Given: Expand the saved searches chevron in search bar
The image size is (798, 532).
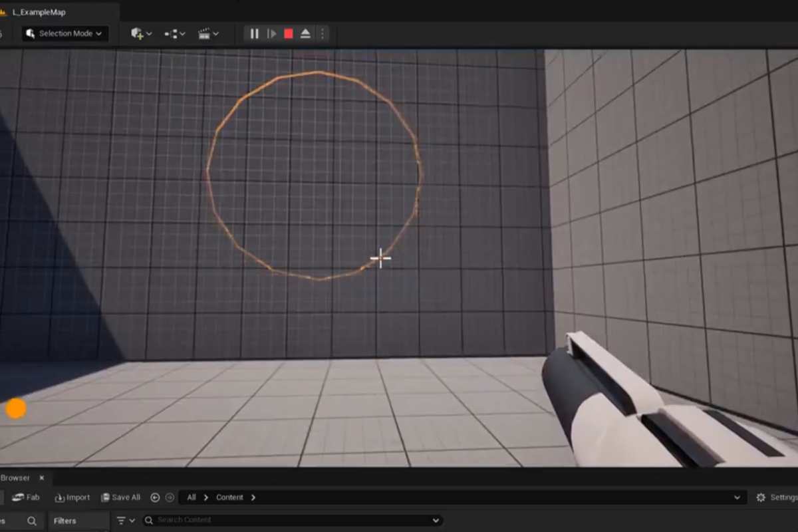Looking at the screenshot, I should [434, 521].
